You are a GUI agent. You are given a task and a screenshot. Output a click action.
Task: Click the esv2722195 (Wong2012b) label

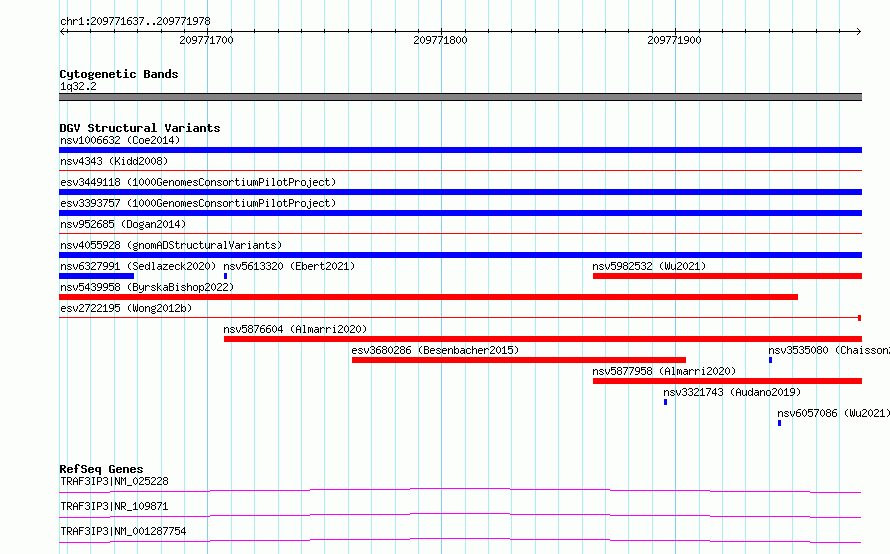tap(126, 308)
